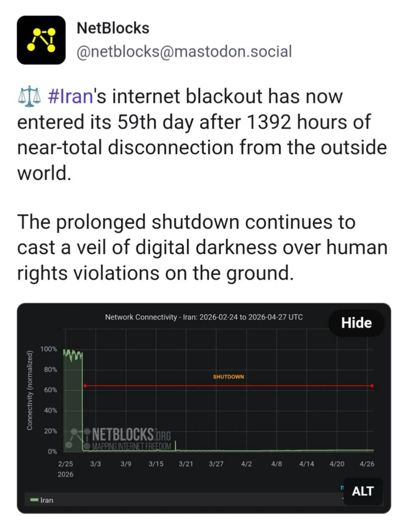Show the image ALT description
Screen dimensions: 408x532
click(x=363, y=491)
